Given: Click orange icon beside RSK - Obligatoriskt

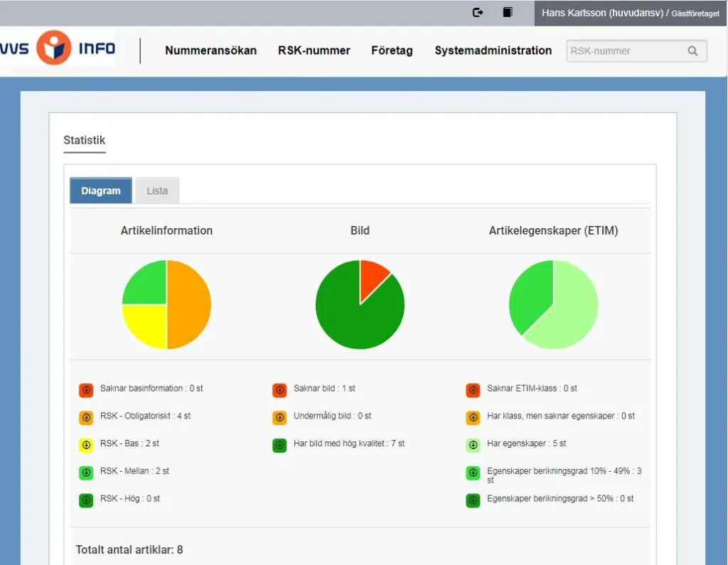Looking at the screenshot, I should click(x=86, y=417).
